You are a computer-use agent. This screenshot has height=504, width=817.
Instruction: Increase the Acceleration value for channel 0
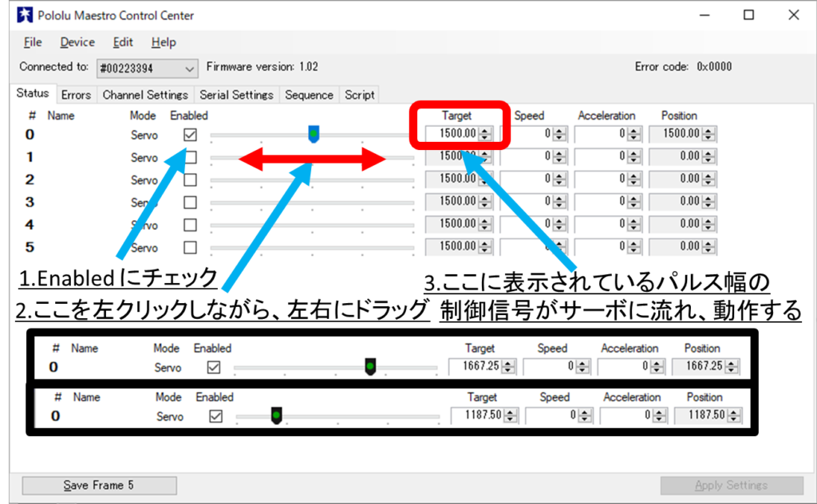point(634,130)
